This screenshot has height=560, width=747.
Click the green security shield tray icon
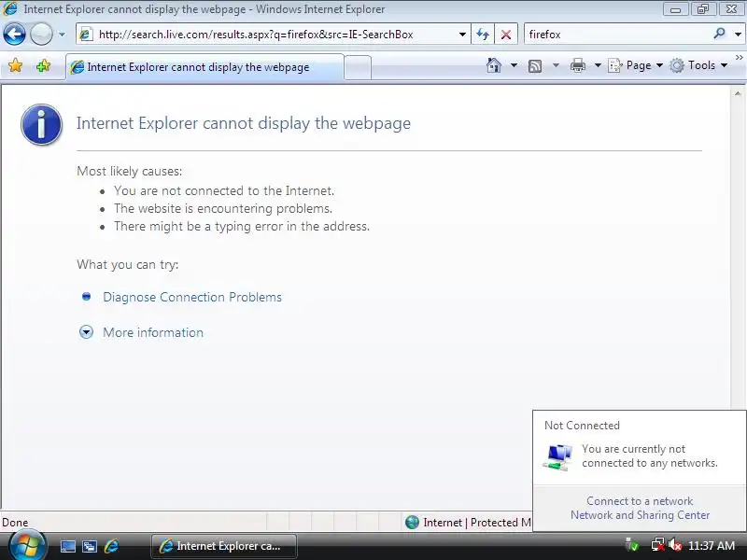pos(632,545)
